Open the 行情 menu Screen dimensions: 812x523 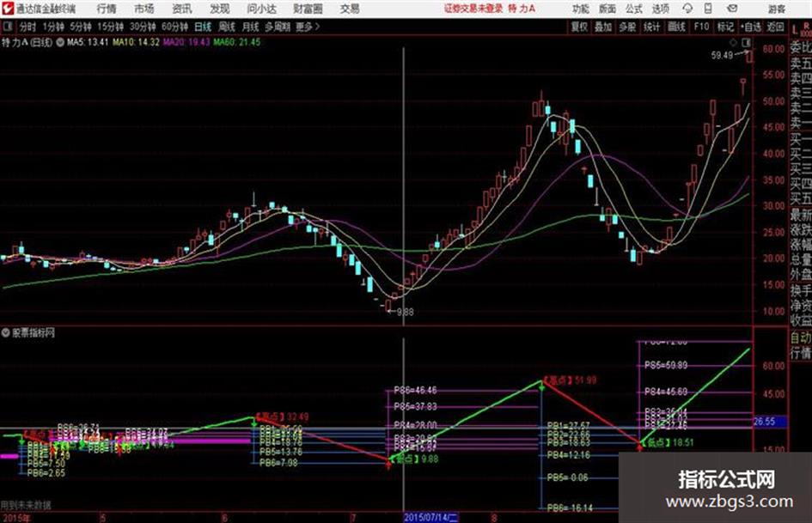tap(107, 9)
